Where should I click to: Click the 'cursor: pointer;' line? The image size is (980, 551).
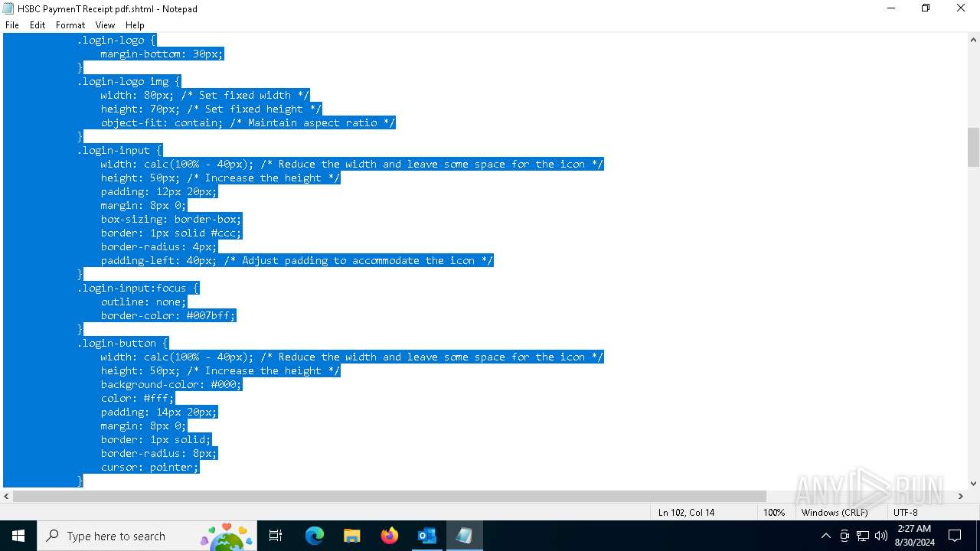point(150,467)
